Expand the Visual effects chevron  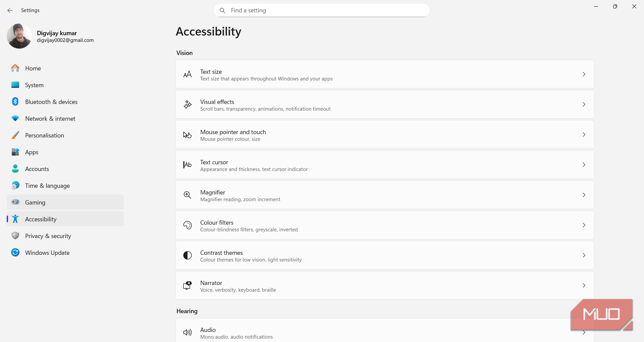pos(584,104)
